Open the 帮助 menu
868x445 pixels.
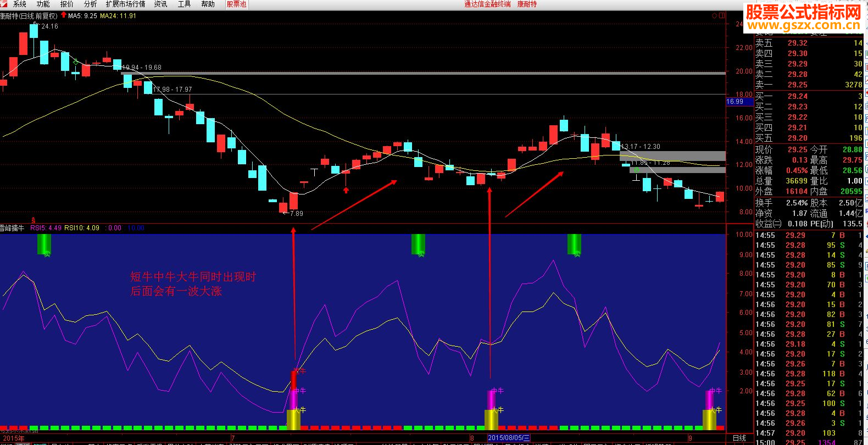click(x=208, y=4)
